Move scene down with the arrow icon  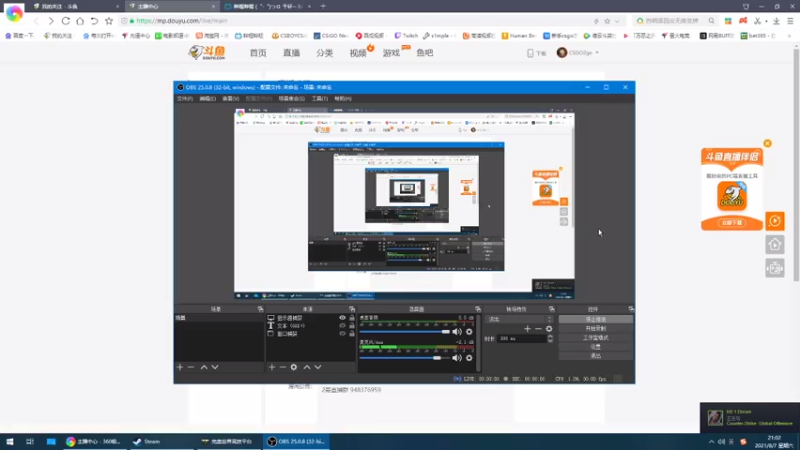215,367
